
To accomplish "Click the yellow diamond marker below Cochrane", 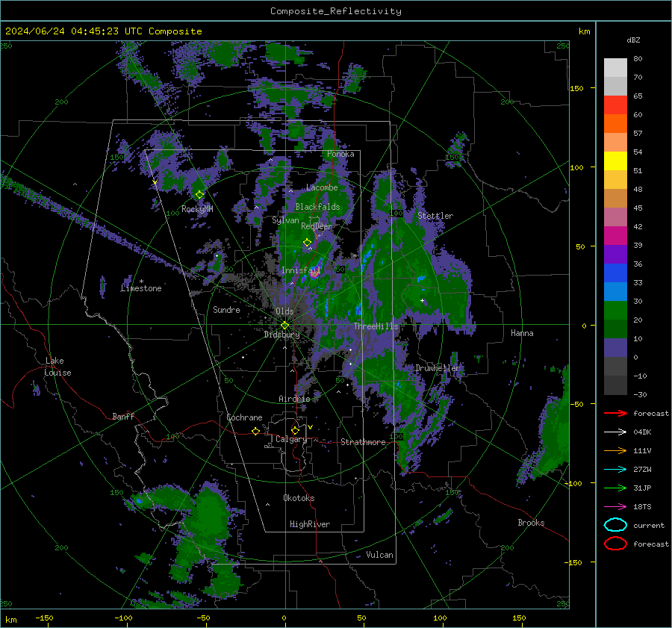I will [255, 431].
